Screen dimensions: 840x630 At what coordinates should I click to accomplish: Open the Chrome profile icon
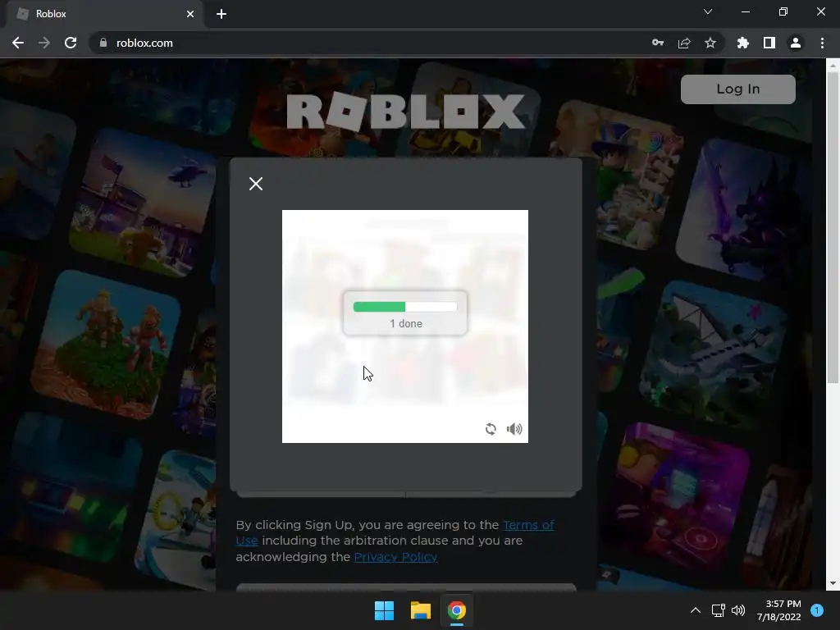click(796, 43)
